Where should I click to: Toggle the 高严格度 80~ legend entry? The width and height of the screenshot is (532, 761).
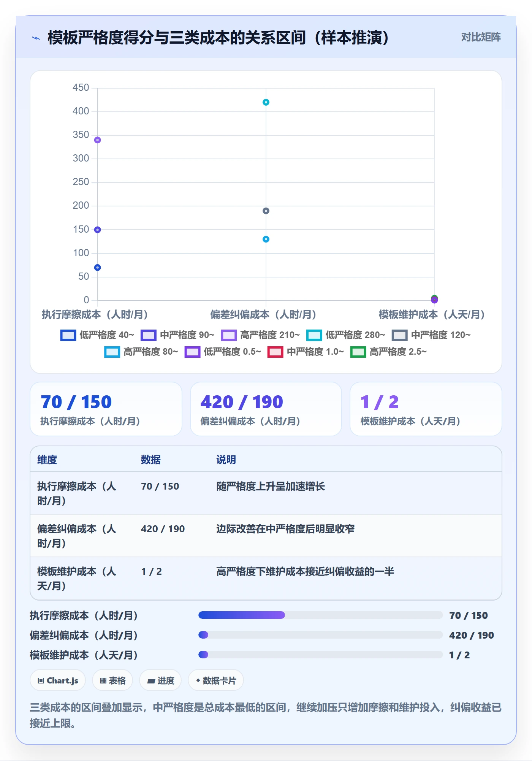pos(141,352)
